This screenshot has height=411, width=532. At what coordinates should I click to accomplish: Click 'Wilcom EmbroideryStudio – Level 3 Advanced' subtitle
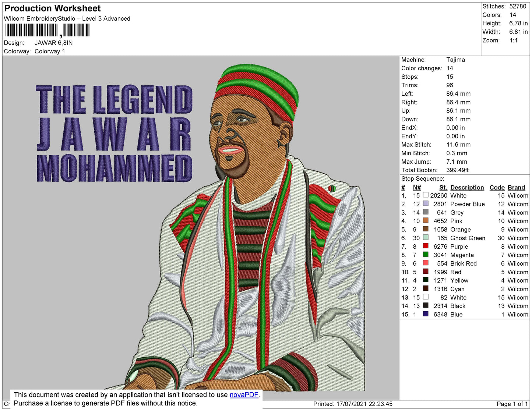tap(67, 18)
